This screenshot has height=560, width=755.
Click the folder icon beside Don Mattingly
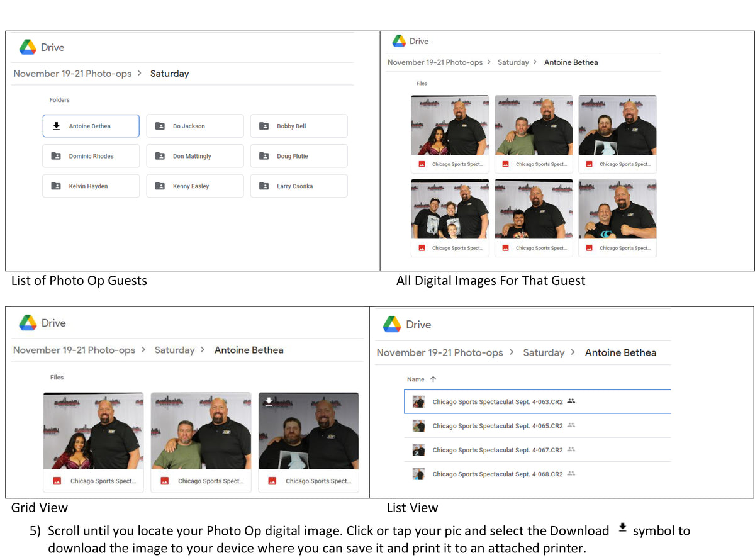click(160, 156)
